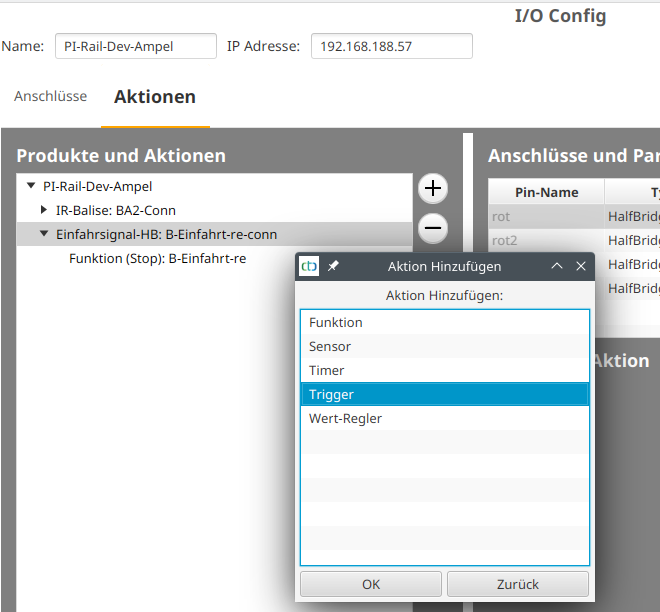The height and width of the screenshot is (612, 660).
Task: Click the plus button to add an action
Action: 432,188
